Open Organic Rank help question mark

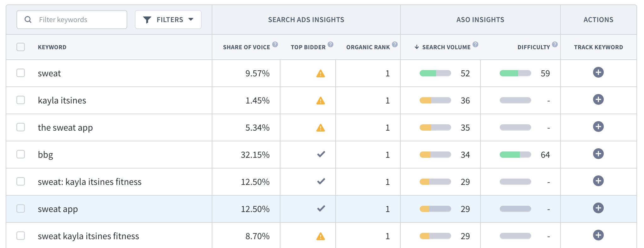click(395, 44)
